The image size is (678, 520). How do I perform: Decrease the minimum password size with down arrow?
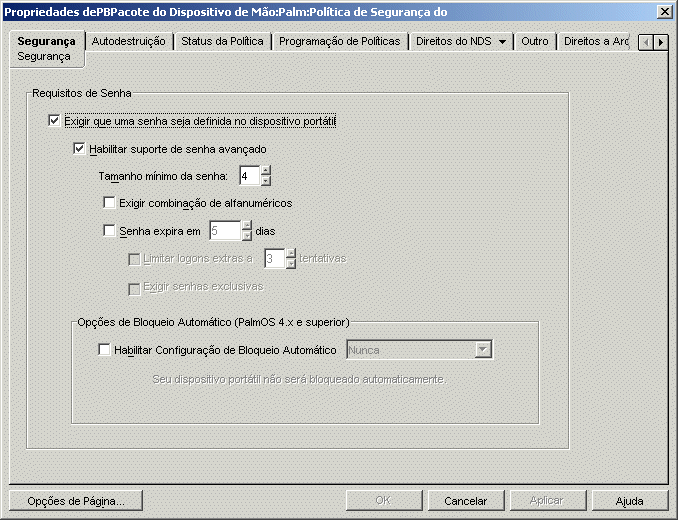coord(266,181)
